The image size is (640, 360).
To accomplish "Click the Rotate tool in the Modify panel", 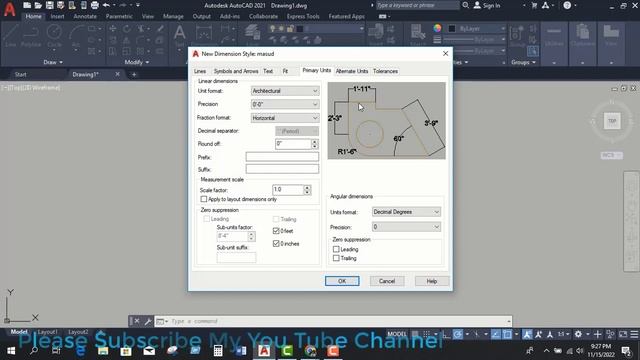I will tap(127, 29).
